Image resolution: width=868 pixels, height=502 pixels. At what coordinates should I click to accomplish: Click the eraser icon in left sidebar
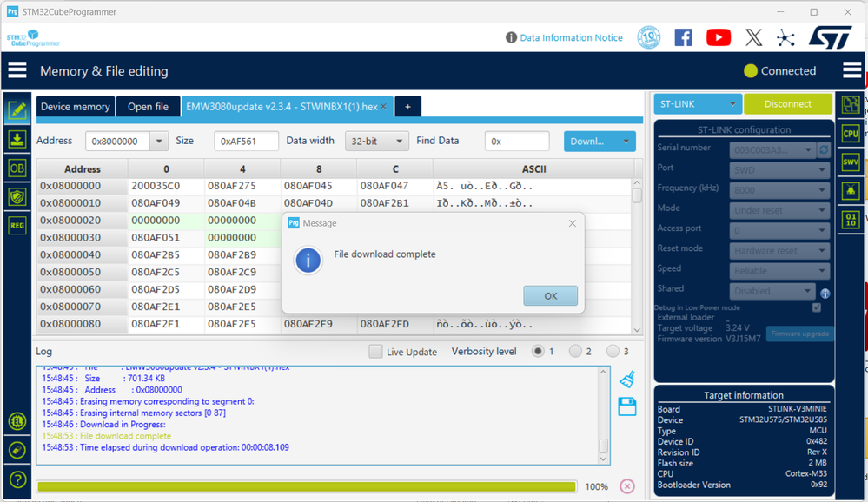pos(17,450)
